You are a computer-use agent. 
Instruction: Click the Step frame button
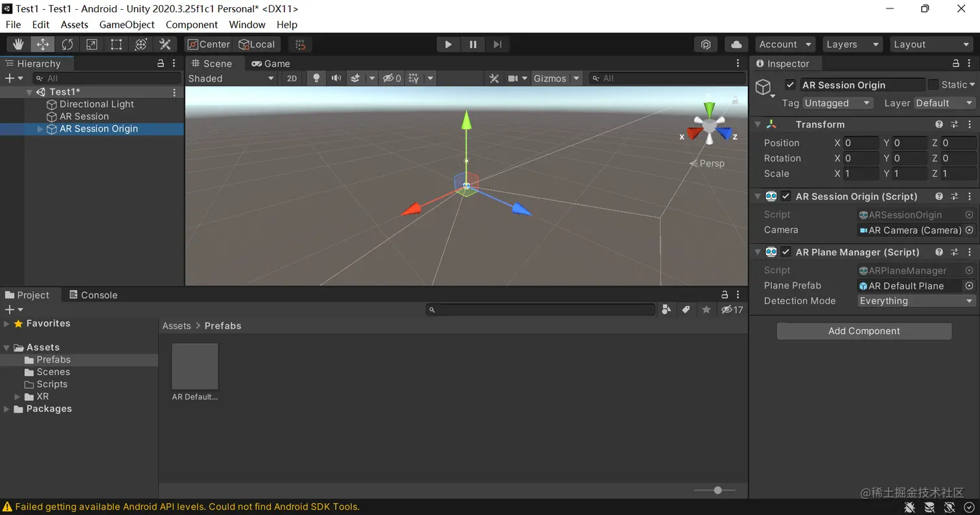click(497, 44)
